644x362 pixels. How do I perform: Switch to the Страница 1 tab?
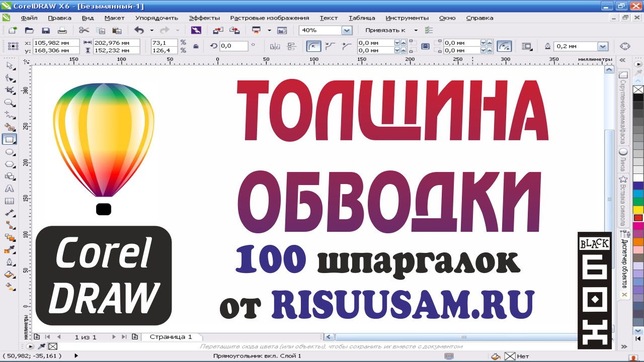171,337
